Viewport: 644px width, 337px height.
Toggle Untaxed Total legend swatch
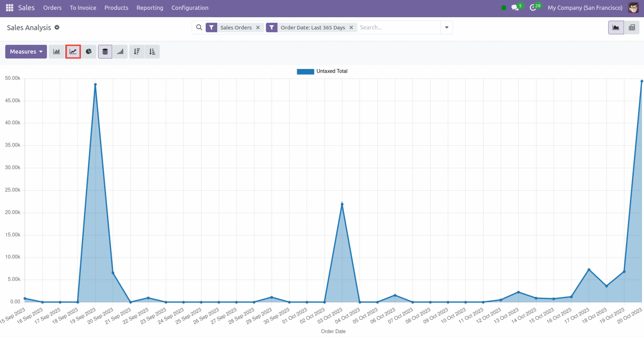coord(305,72)
